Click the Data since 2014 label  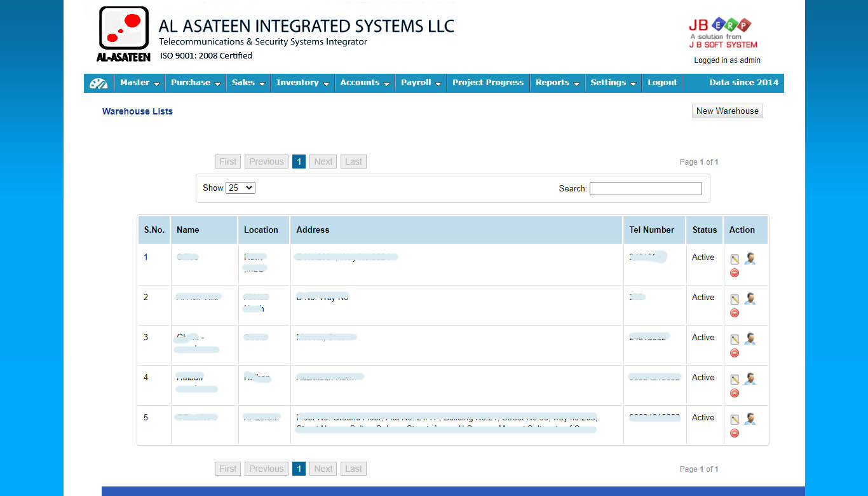click(743, 83)
